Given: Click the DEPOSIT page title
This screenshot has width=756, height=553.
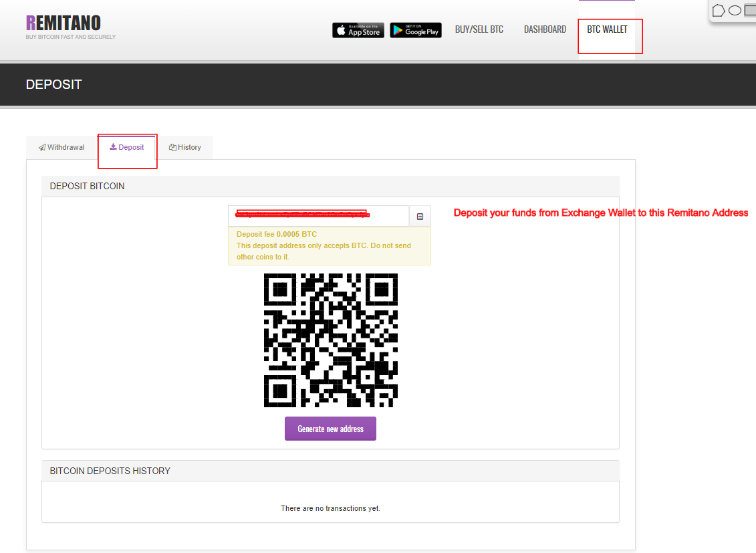Looking at the screenshot, I should (53, 84).
